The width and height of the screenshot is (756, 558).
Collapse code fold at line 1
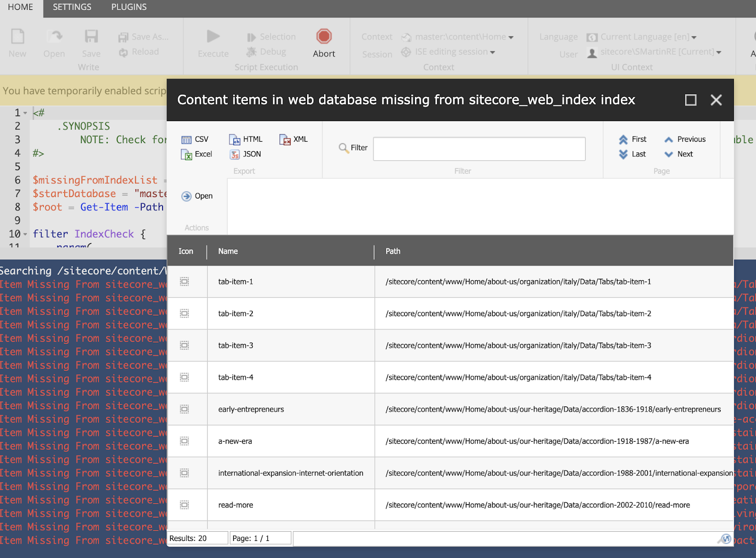tap(26, 113)
